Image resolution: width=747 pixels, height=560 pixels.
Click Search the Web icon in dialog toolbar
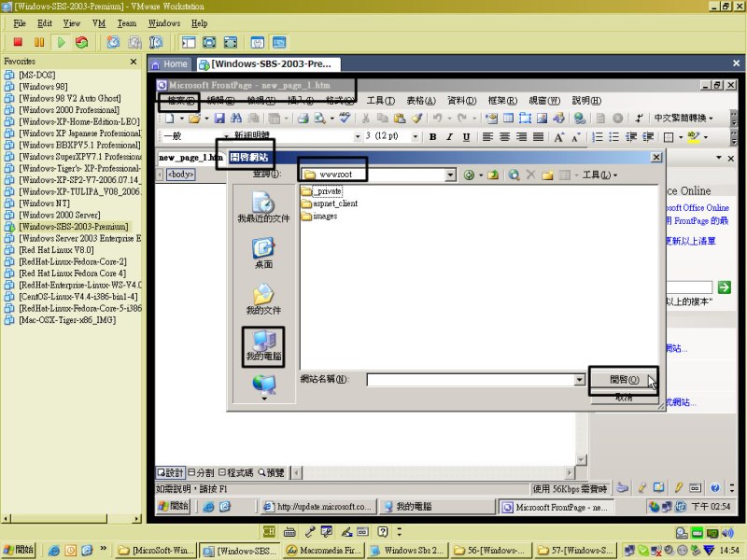click(514, 175)
